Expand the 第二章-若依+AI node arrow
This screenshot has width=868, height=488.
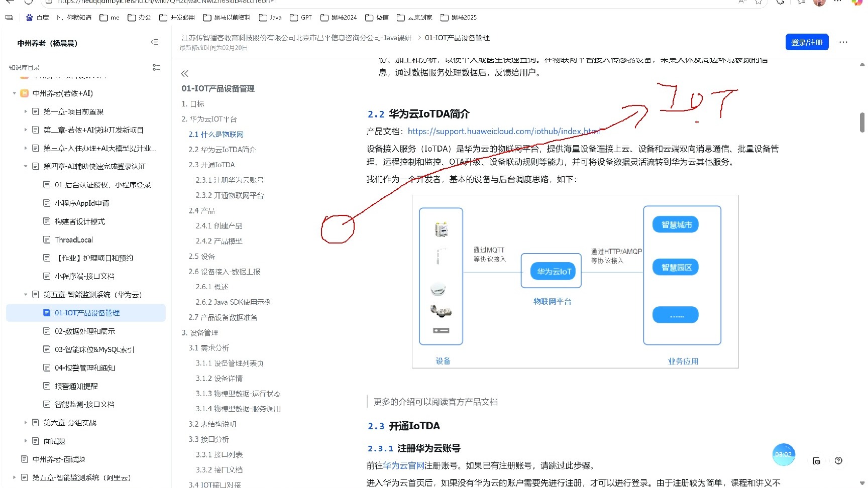coord(25,130)
